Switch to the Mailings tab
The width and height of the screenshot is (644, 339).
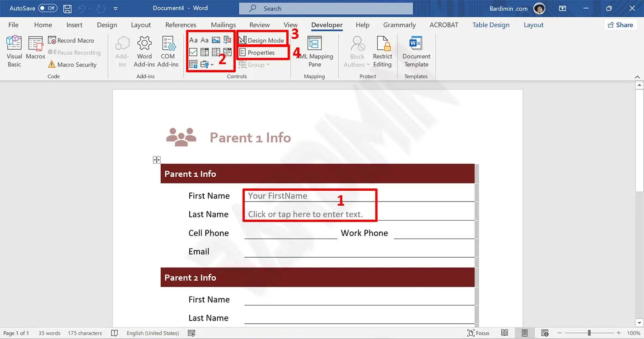pyautogui.click(x=223, y=25)
